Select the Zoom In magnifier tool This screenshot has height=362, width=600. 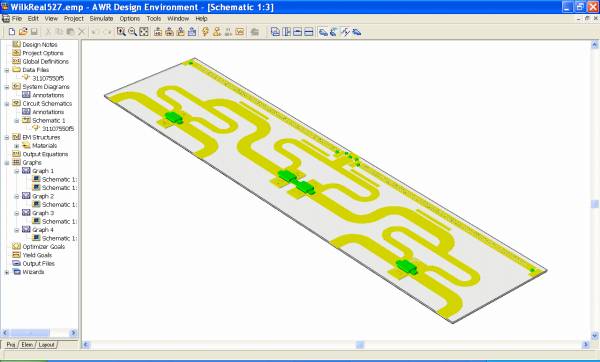121,32
